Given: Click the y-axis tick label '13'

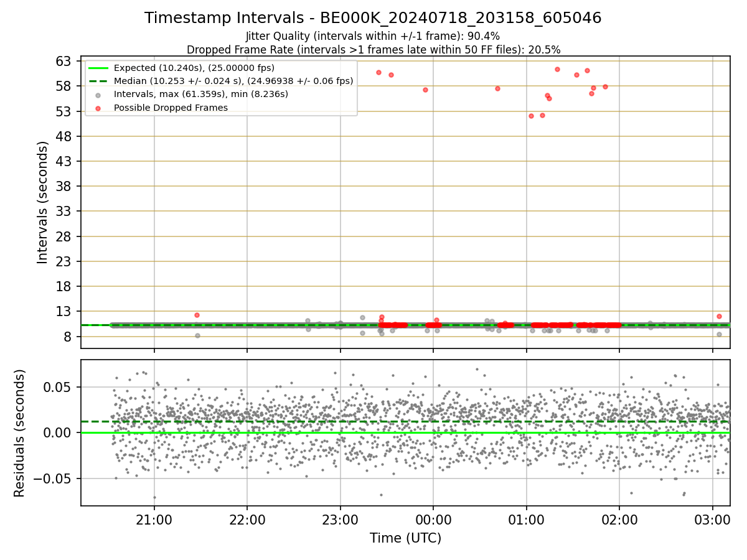Looking at the screenshot, I should pyautogui.click(x=63, y=311).
